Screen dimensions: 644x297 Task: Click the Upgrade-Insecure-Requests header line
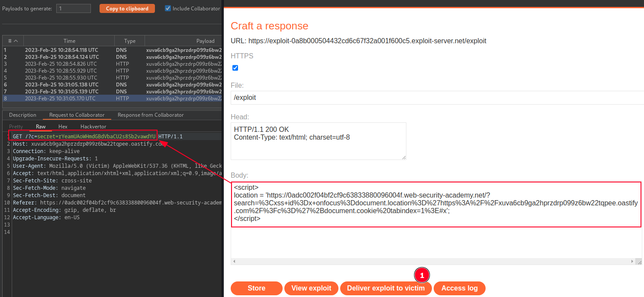click(x=55, y=159)
